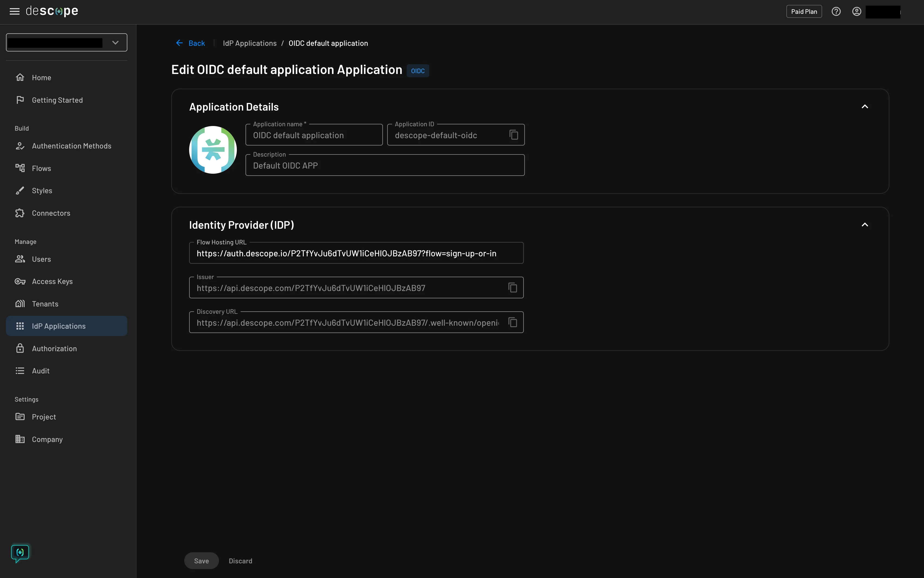The height and width of the screenshot is (578, 924).
Task: Discard the application changes
Action: (240, 561)
